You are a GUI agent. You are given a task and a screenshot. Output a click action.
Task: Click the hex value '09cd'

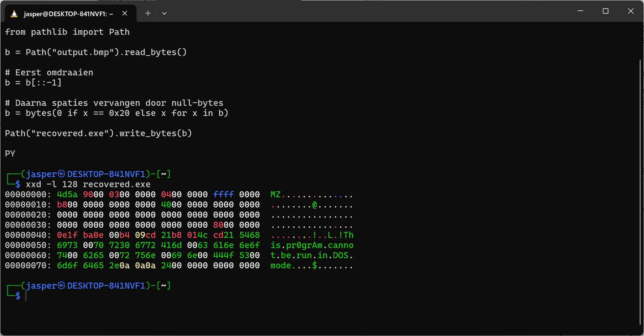point(145,235)
